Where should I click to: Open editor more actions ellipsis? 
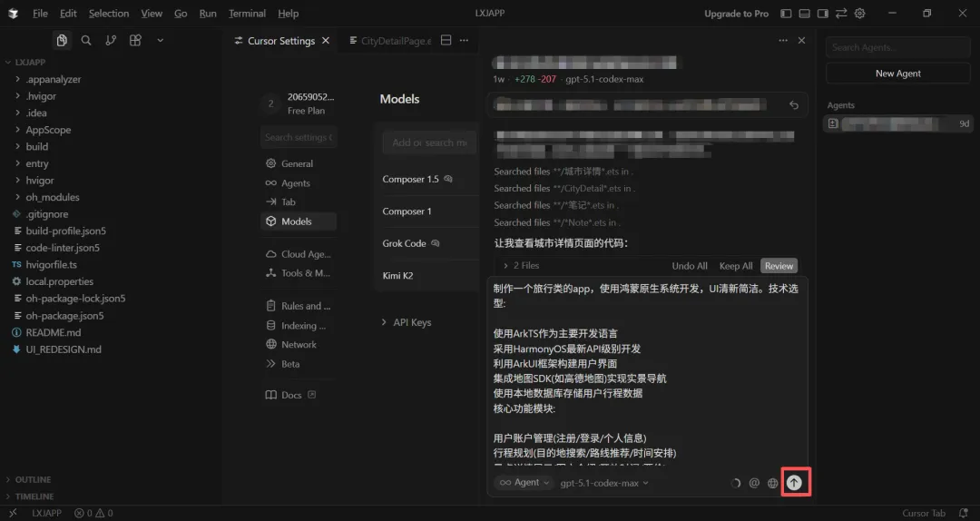click(x=464, y=40)
